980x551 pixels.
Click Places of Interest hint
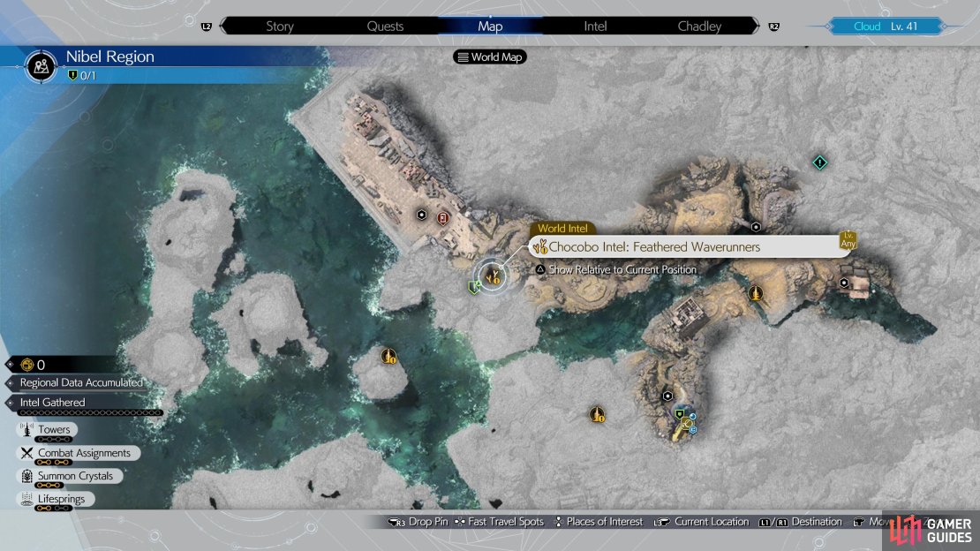599,522
